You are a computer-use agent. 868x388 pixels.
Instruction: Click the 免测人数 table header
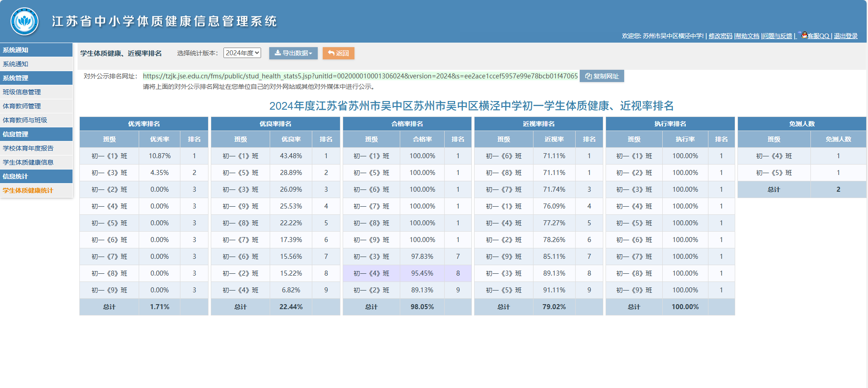coord(802,124)
